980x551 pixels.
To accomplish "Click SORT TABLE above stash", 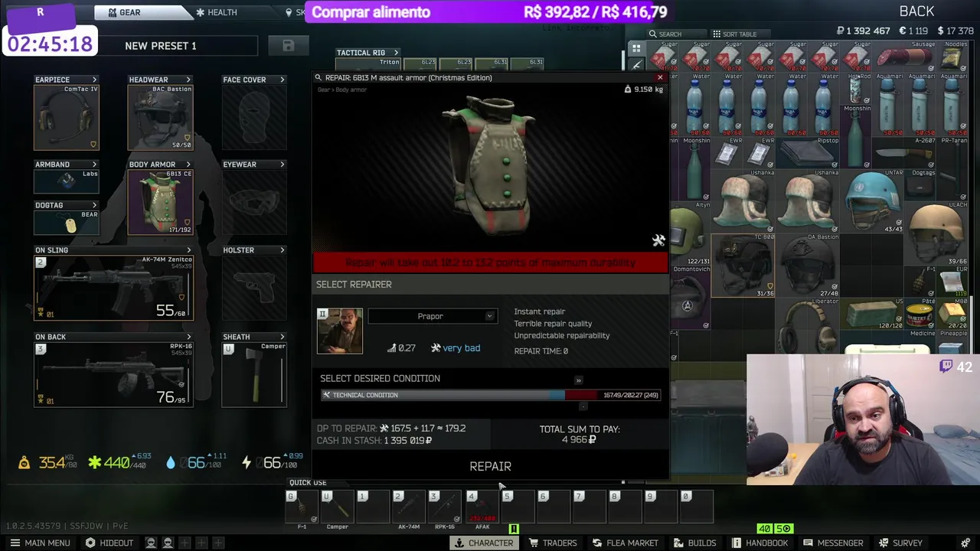I will click(734, 34).
